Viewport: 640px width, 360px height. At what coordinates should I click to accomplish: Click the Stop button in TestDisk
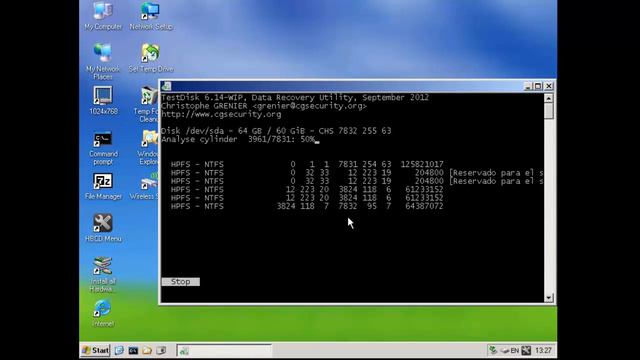point(180,282)
